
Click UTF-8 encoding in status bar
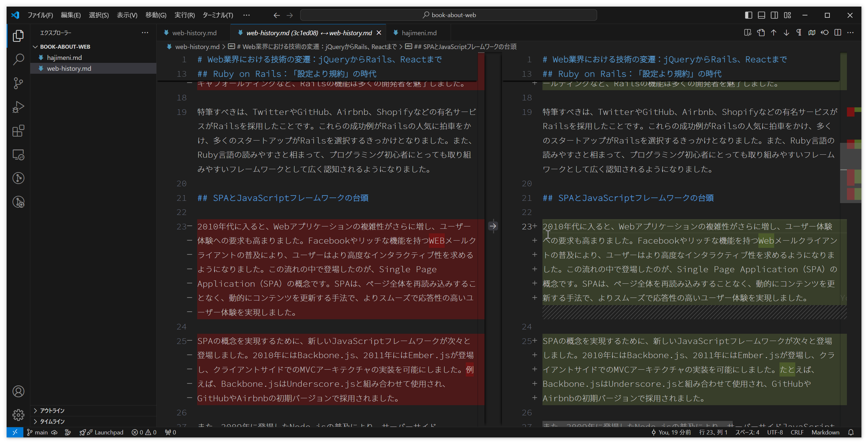(775, 432)
